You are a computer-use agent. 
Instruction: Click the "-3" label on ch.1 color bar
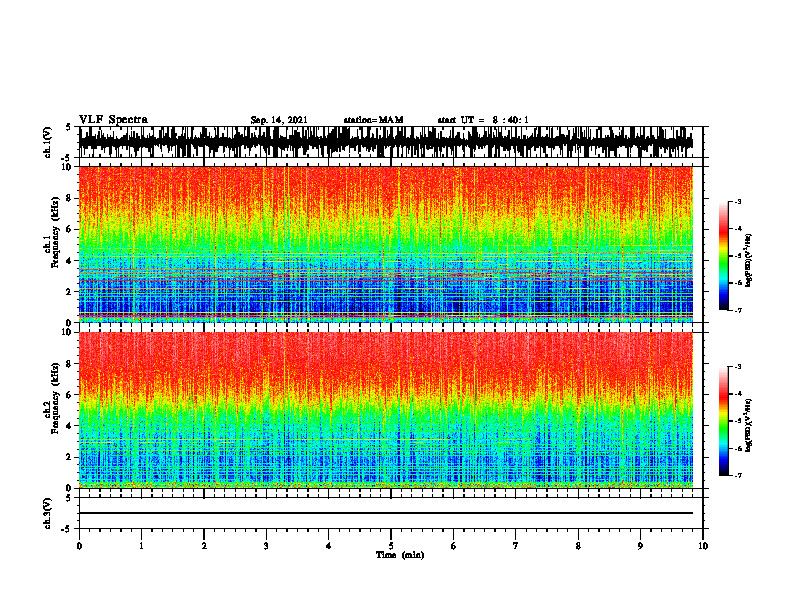tap(737, 201)
